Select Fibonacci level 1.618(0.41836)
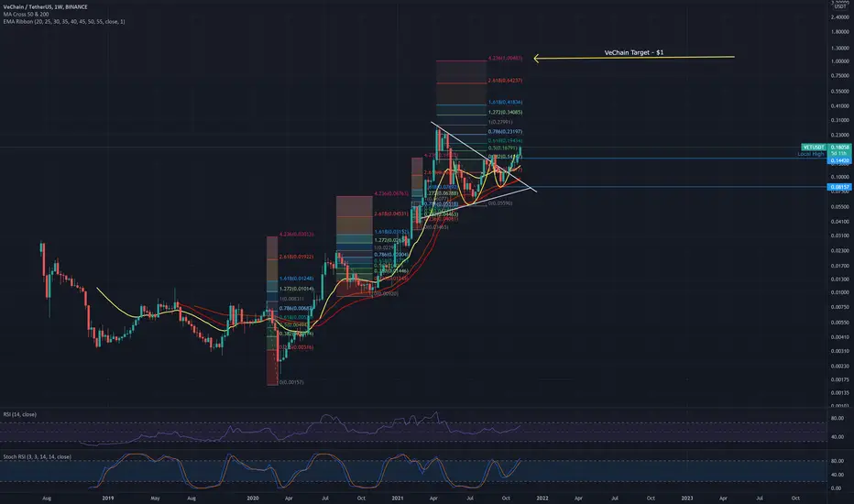The height and width of the screenshot is (504, 854). tap(505, 102)
